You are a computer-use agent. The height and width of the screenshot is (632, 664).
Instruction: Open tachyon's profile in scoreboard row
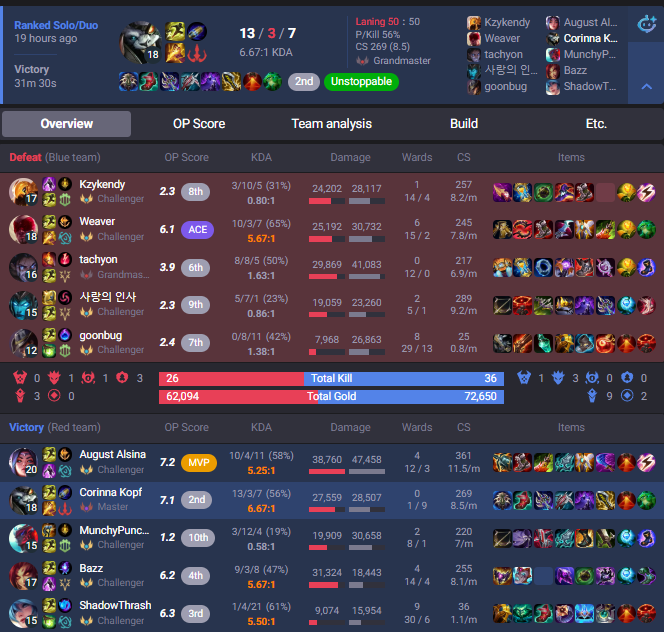point(98,259)
